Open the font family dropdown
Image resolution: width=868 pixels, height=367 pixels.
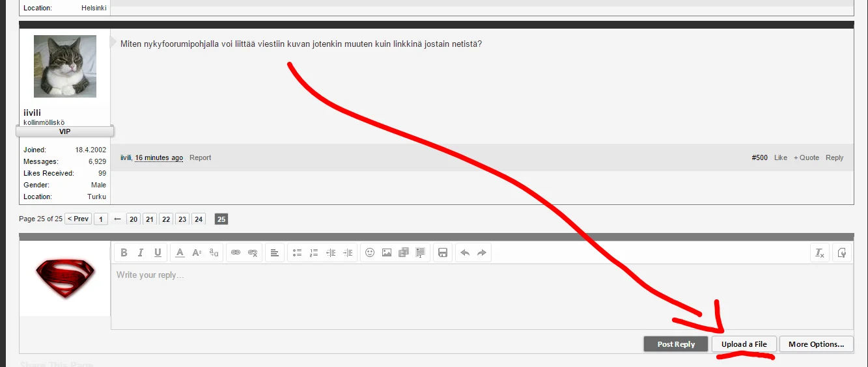[x=214, y=252]
